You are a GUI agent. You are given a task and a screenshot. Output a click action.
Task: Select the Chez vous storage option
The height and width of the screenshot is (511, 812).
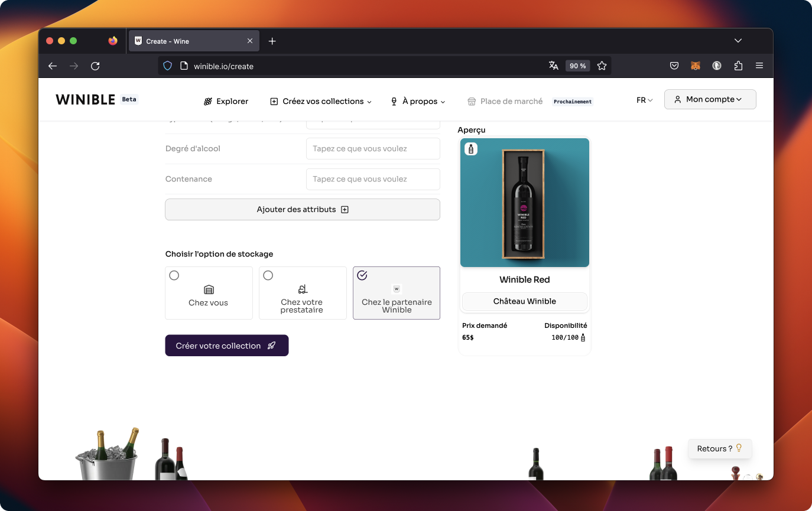209,293
